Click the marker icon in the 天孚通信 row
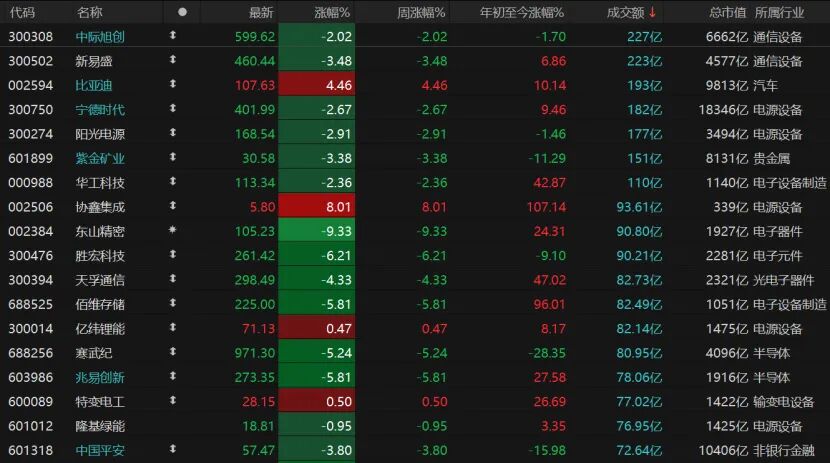 (x=173, y=279)
